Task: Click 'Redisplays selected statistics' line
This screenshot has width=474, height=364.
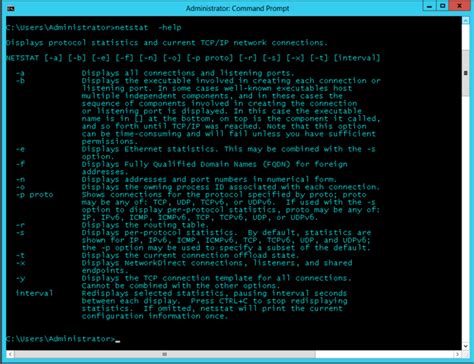Action: 214,293
